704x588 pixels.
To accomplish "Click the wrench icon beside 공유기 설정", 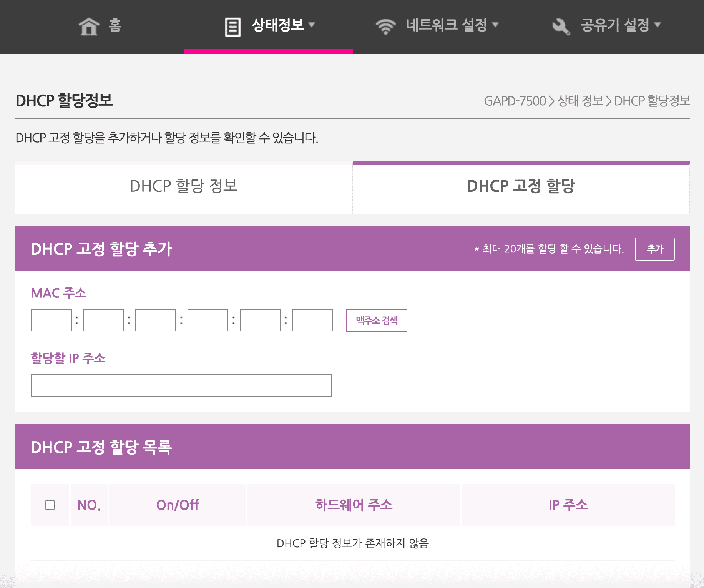I will pyautogui.click(x=561, y=25).
